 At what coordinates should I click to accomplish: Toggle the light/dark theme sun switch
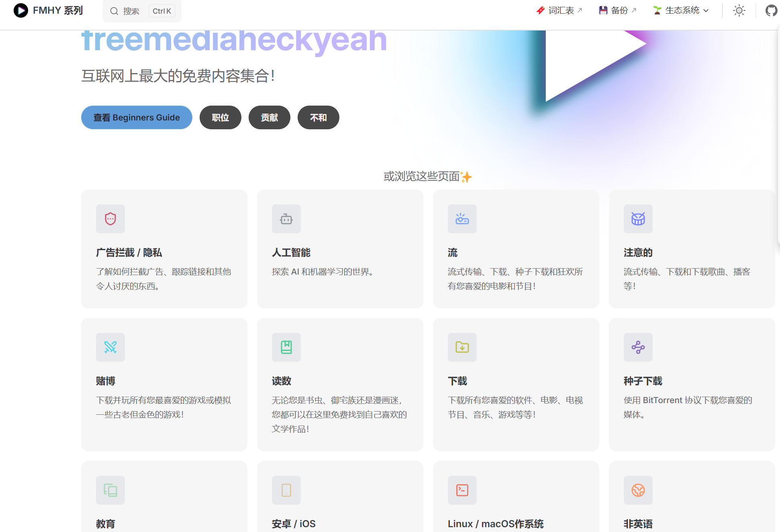[739, 10]
